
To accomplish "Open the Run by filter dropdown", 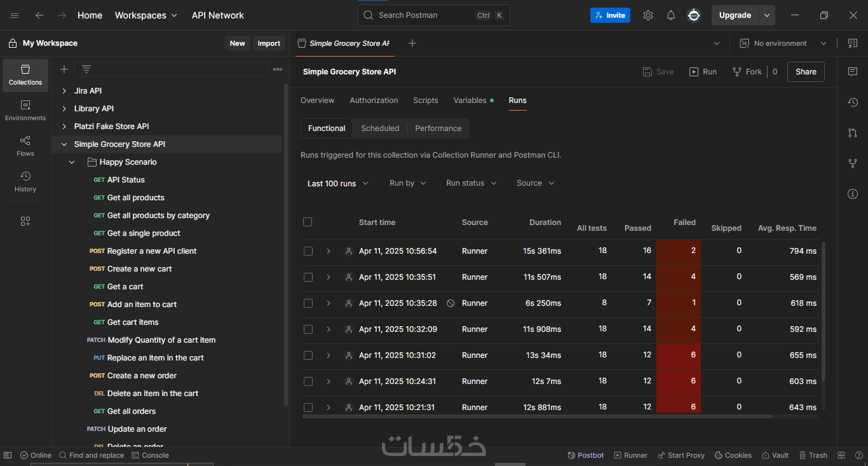I will [x=408, y=183].
